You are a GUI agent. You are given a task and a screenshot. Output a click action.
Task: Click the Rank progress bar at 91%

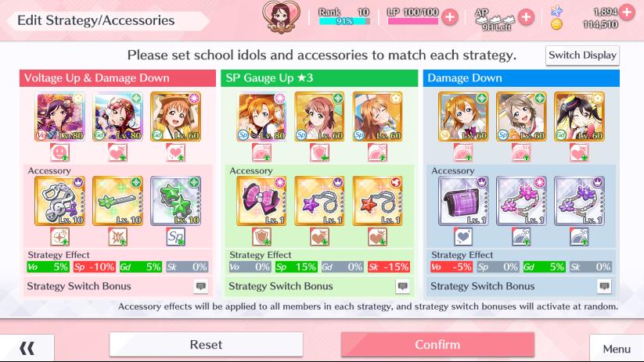[344, 21]
